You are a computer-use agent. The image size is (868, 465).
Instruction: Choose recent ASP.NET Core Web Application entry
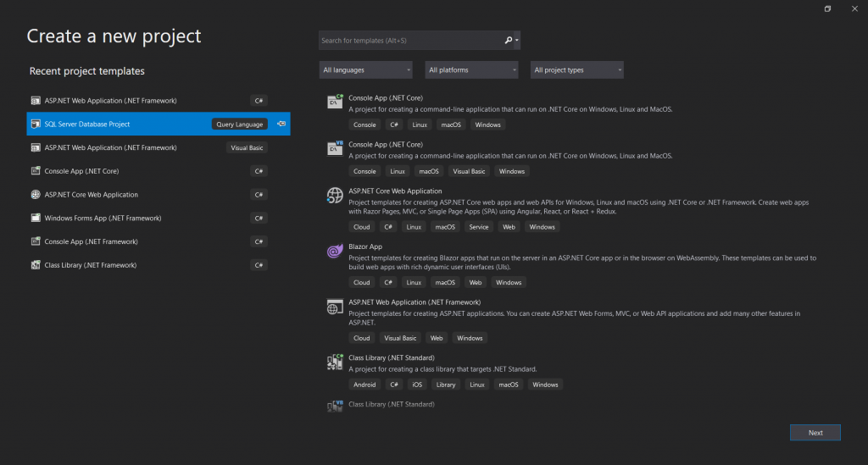tap(91, 195)
